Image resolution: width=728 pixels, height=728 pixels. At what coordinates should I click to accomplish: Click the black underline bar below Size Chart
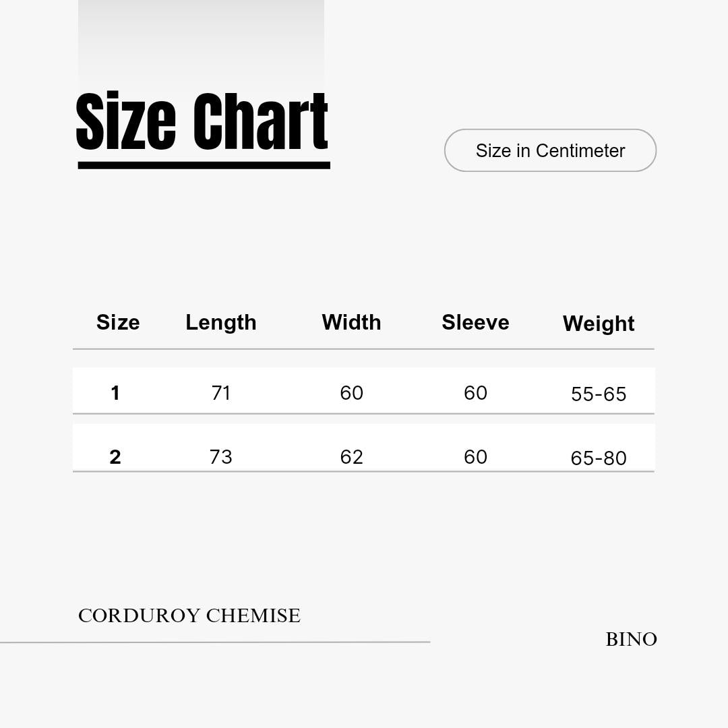pyautogui.click(x=204, y=165)
